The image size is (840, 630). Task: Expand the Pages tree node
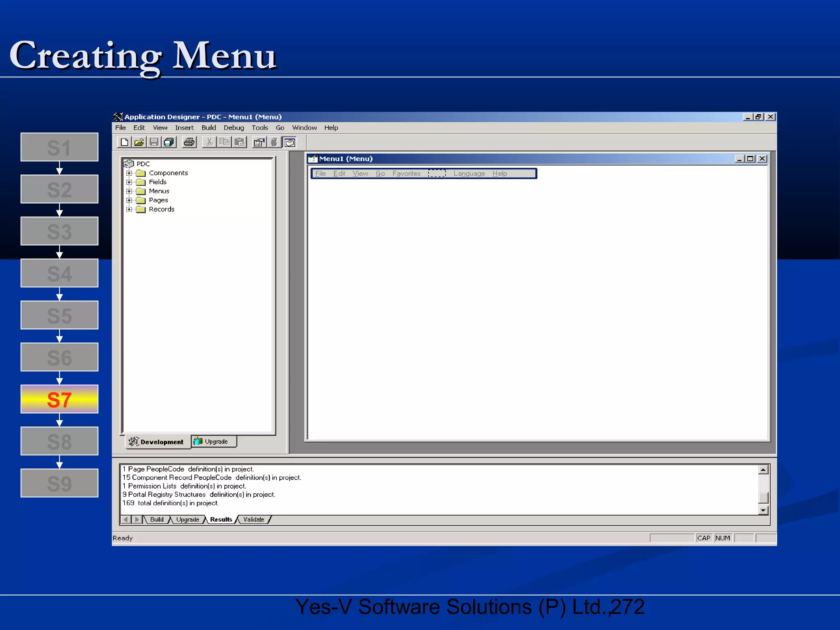coord(129,200)
